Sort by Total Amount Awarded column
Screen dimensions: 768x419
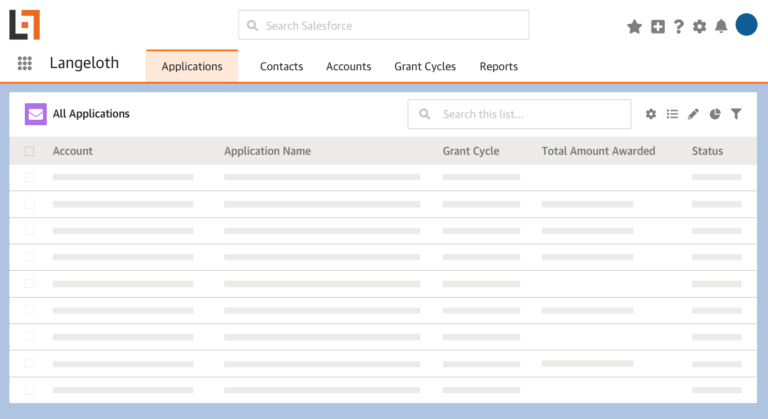[599, 151]
